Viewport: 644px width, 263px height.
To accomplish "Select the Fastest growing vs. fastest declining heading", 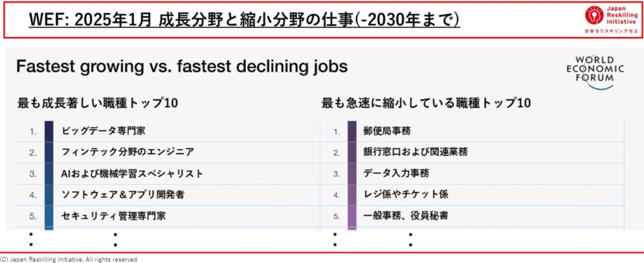I will [182, 67].
